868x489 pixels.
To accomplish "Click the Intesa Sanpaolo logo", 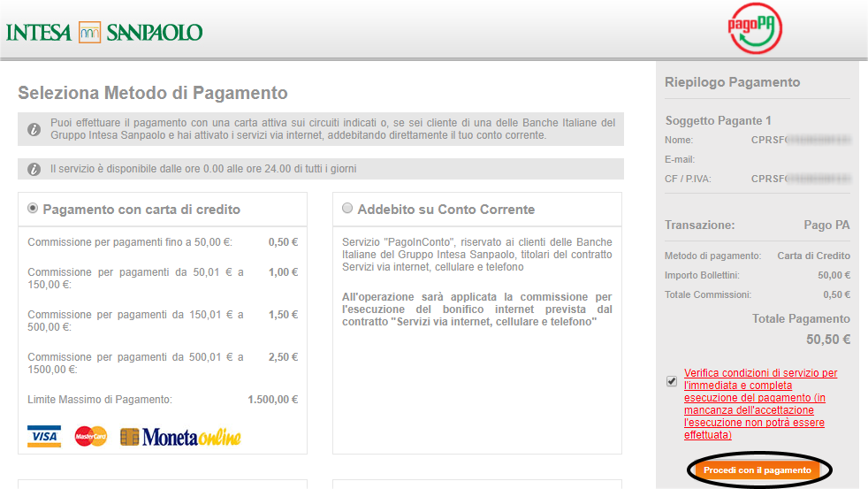I will point(104,32).
